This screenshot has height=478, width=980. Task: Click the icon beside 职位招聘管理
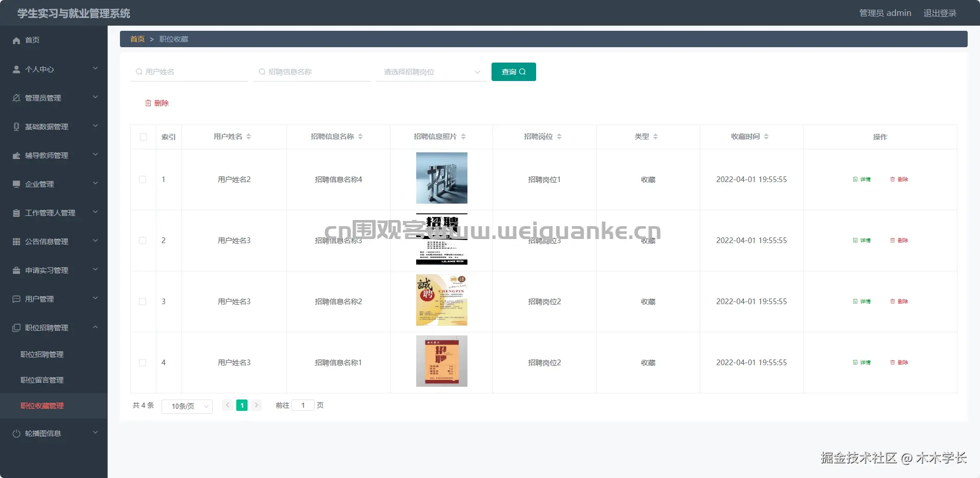tap(16, 328)
